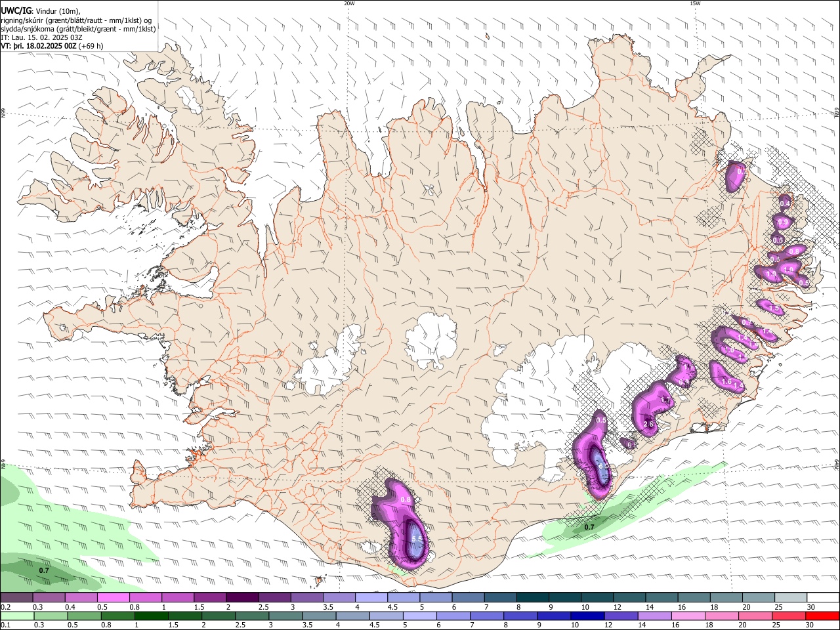Screen dimensions: 840x630
Task: Click white top legend swatch right of 30
Action: tap(822, 597)
